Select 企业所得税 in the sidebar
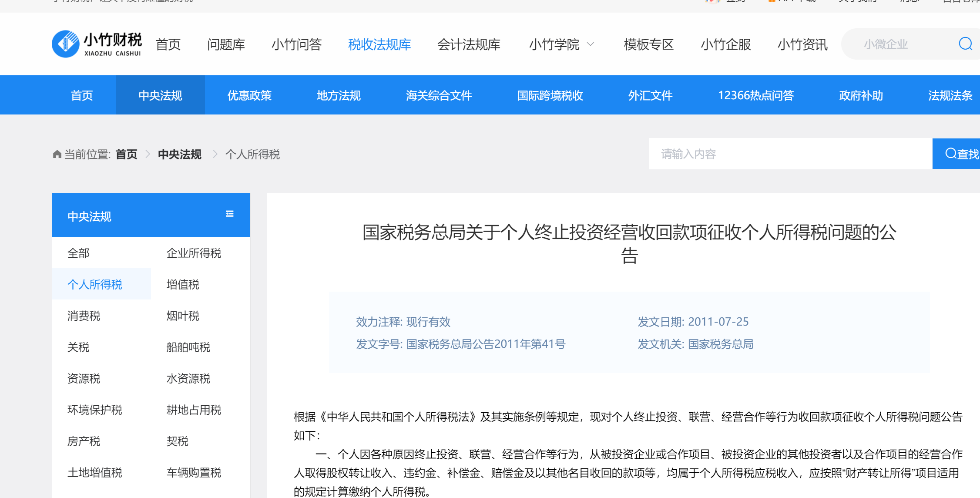 pos(194,253)
